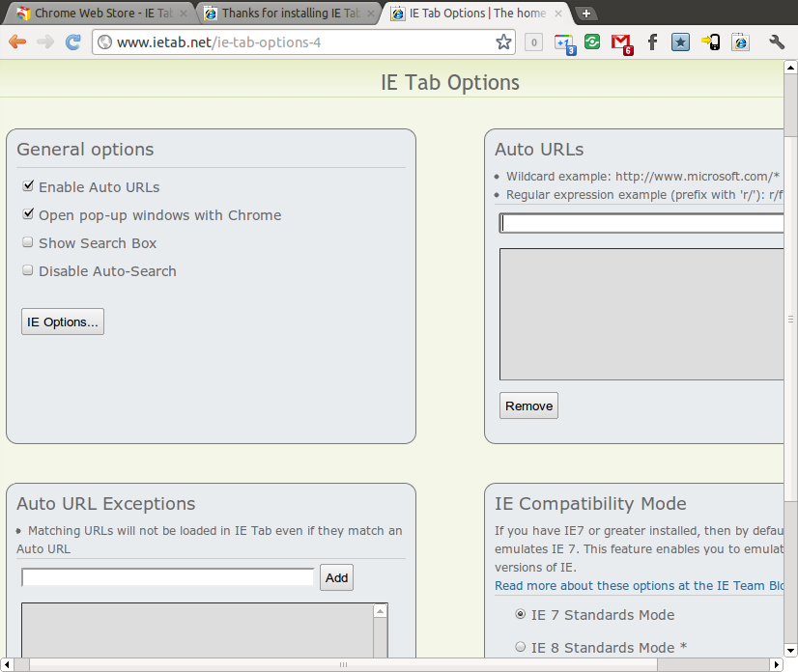Switch to Thanks for installing IE Tab tab
The image size is (798, 672).
[x=290, y=14]
